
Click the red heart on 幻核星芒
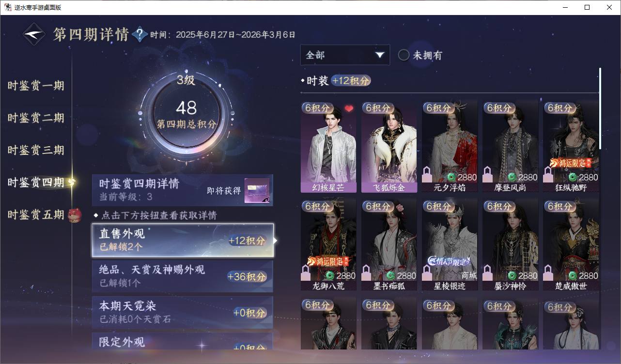tap(349, 109)
